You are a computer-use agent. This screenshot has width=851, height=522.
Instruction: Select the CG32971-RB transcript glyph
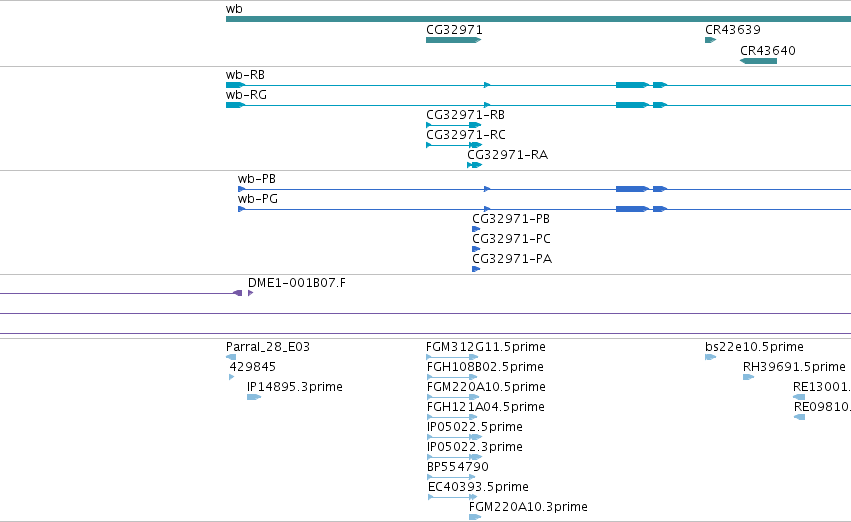pos(454,125)
